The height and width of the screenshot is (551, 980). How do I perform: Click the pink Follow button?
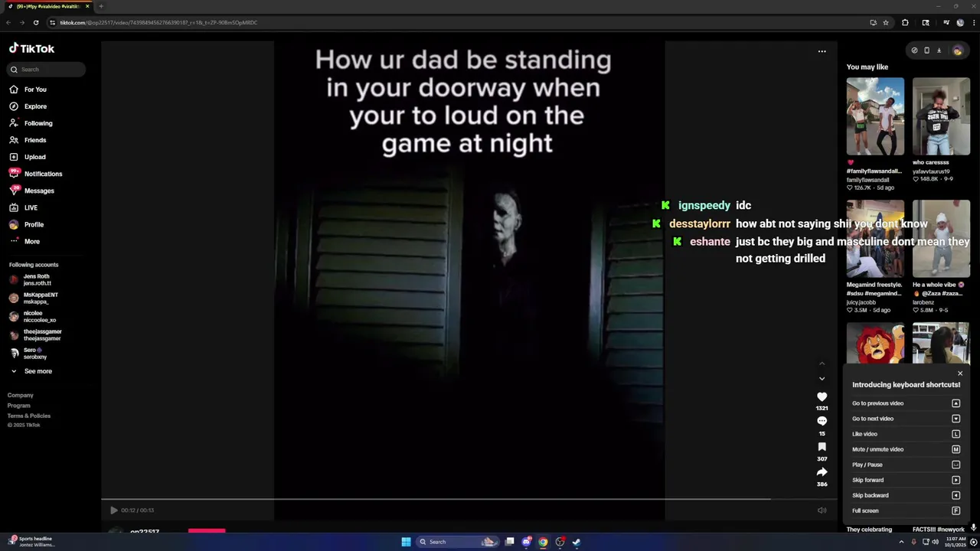(x=207, y=530)
